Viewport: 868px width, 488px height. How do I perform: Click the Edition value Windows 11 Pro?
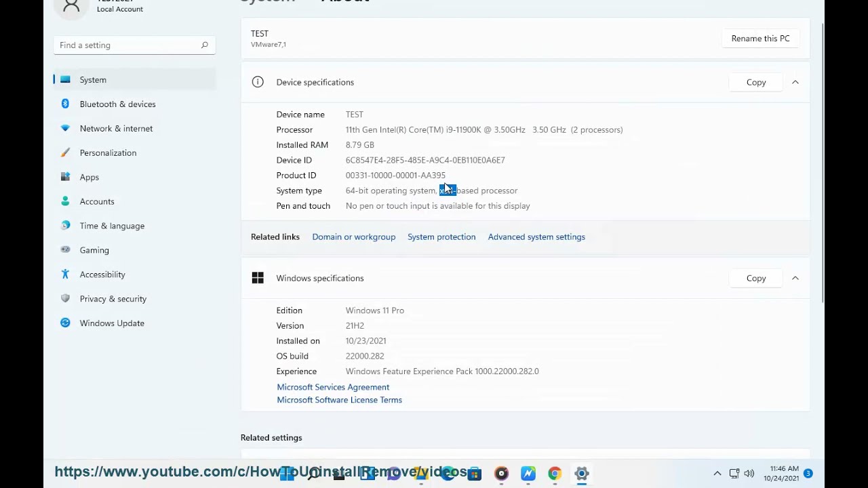375,310
